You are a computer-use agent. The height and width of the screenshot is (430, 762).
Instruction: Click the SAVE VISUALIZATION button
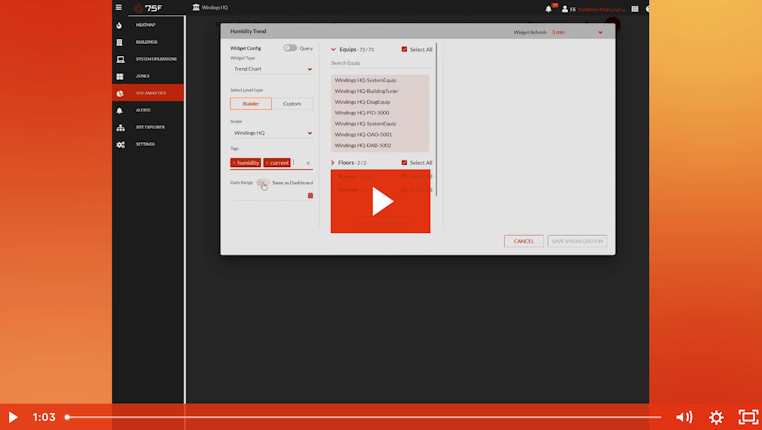coord(577,241)
